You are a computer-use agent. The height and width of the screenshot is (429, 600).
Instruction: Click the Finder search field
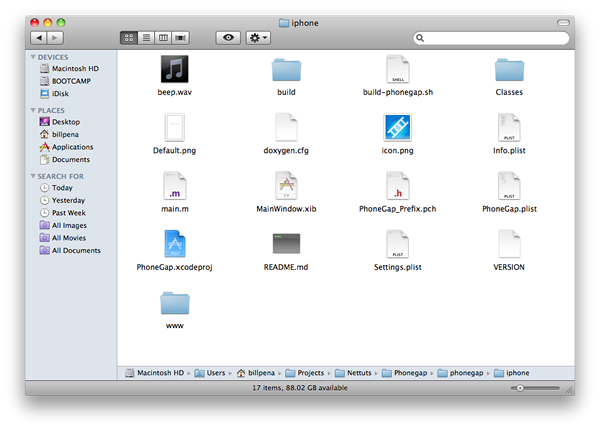pyautogui.click(x=491, y=38)
